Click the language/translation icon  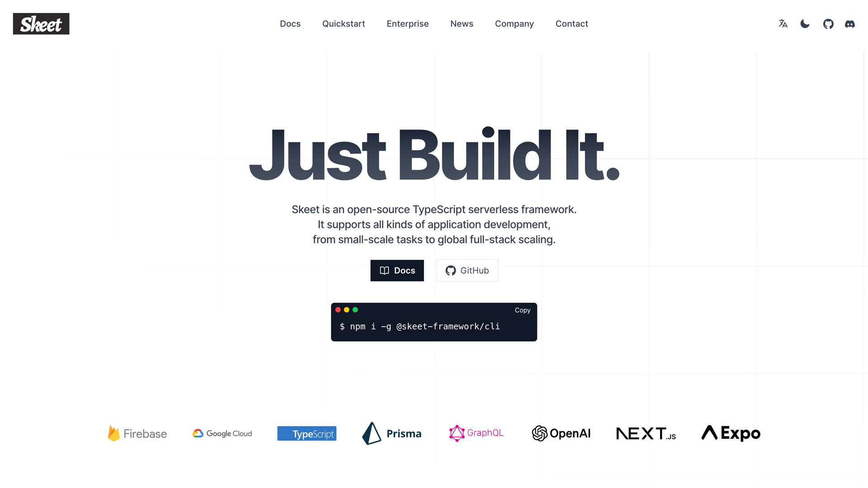tap(783, 24)
